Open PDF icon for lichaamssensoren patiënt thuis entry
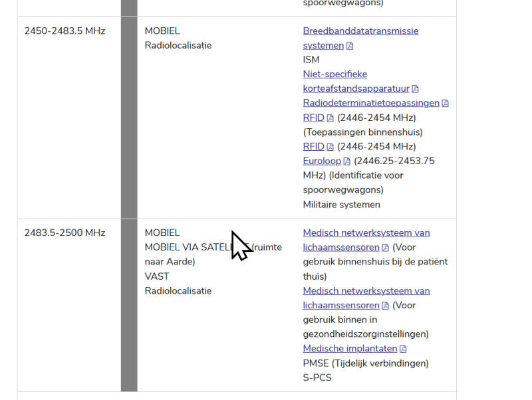Screen dimensions: 532x400 (385, 248)
